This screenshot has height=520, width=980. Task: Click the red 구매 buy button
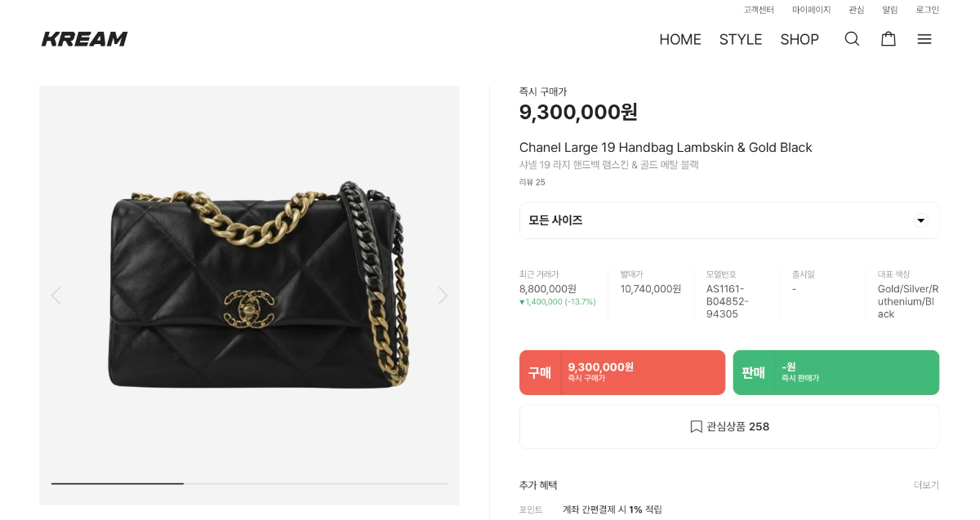(622, 372)
